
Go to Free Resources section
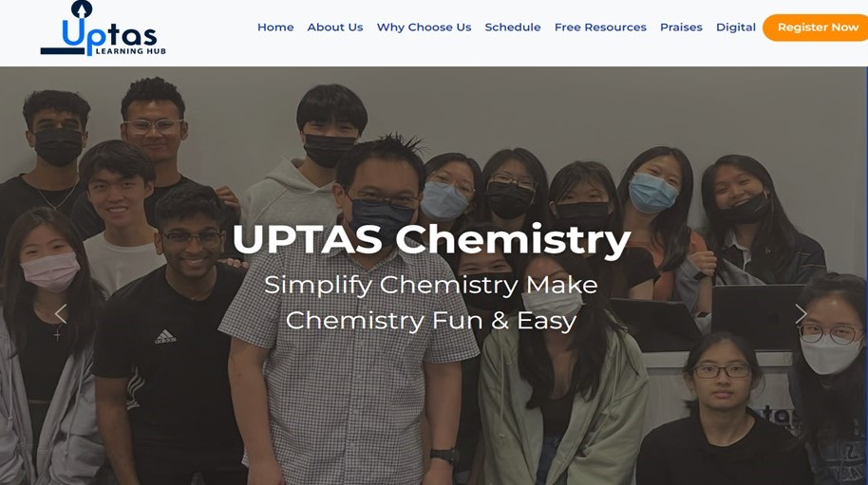[600, 28]
